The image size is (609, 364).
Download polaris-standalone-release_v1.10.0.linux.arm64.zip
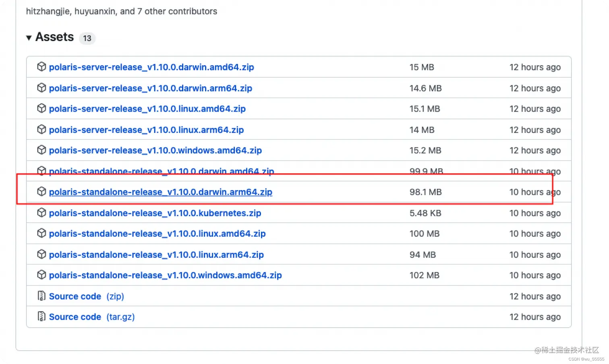[x=157, y=254]
